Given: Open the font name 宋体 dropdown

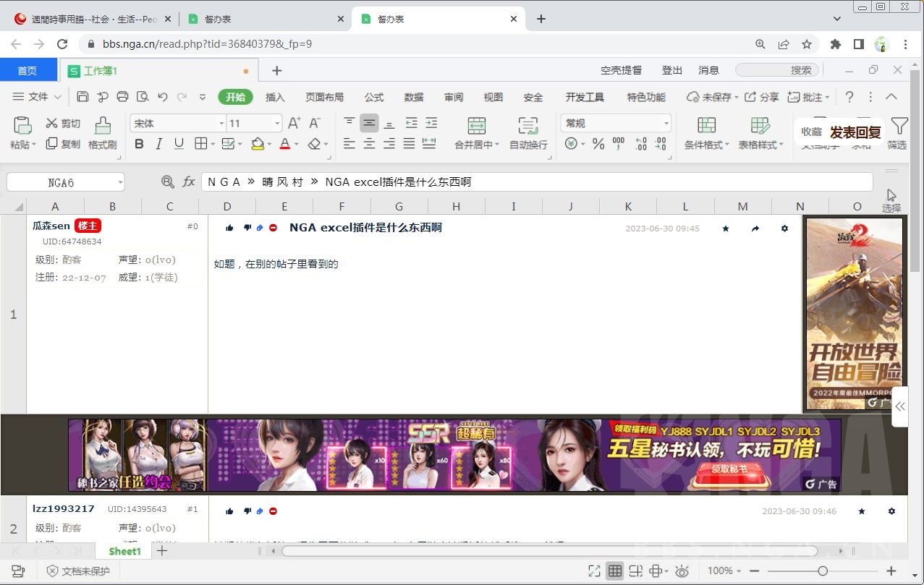Looking at the screenshot, I should (x=223, y=122).
